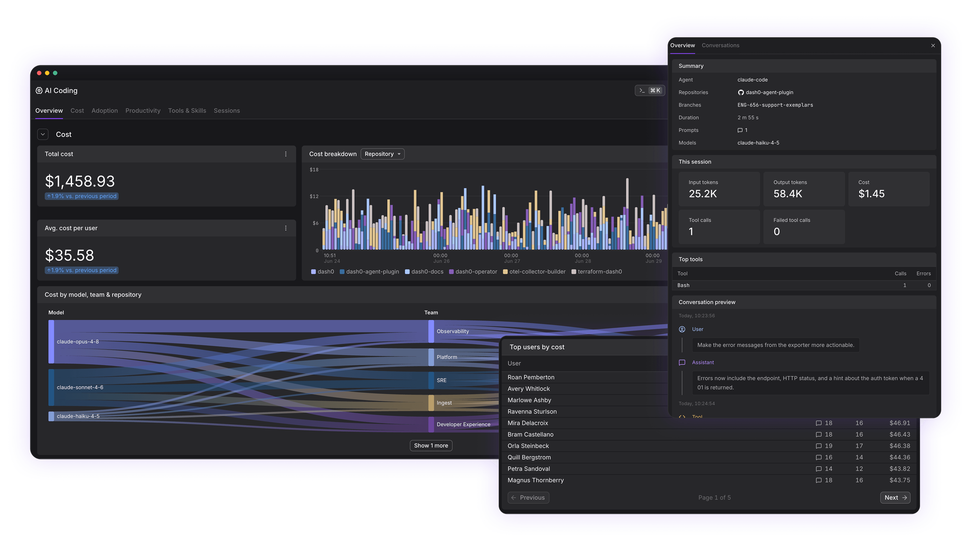Click chat icon in Mira Delacroix row
The image size is (980, 551).
point(819,423)
